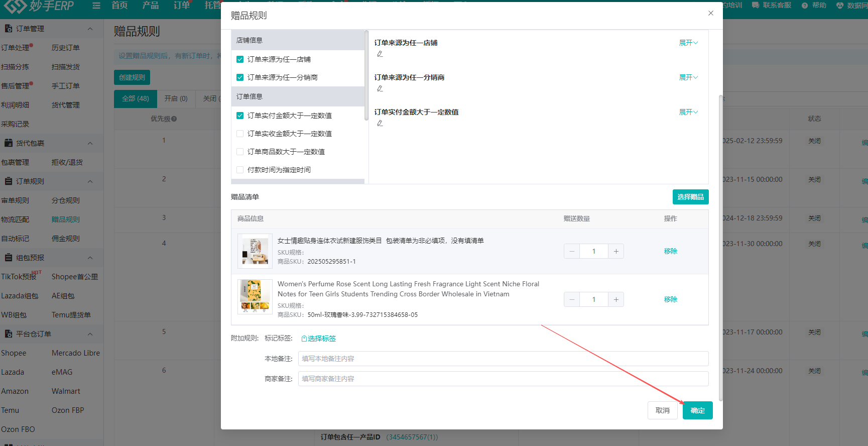Check 订单实收金额大于一定数值 checkbox
868x446 pixels.
pyautogui.click(x=240, y=134)
